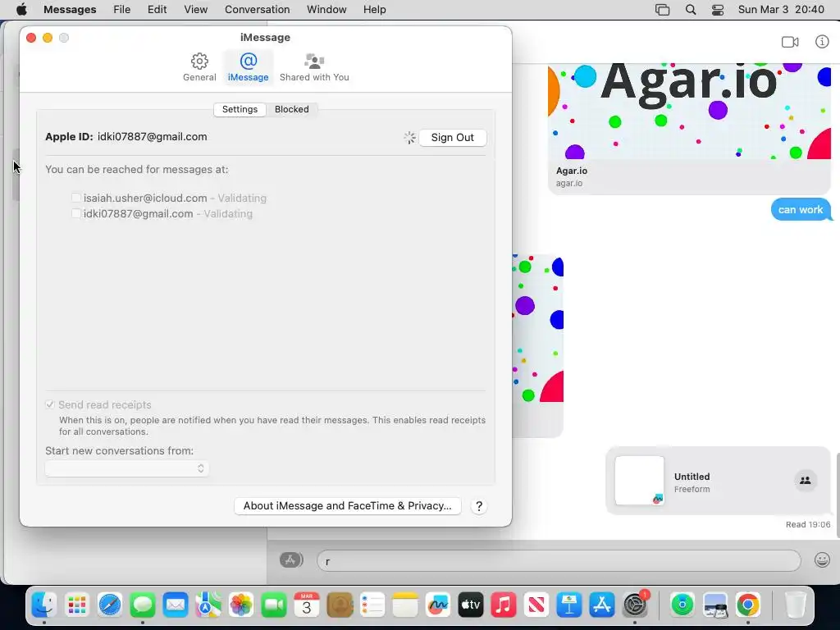This screenshot has width=840, height=630.
Task: Start a FaceTime video call
Action: 790,42
